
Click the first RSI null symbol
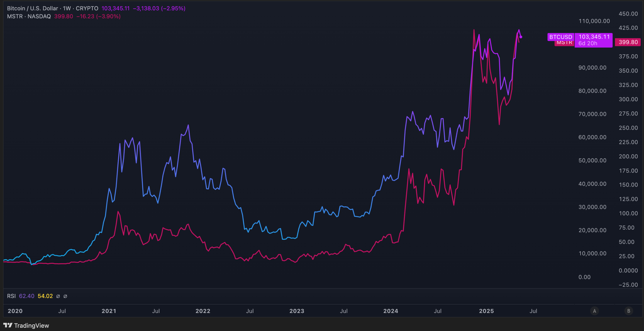(x=58, y=296)
